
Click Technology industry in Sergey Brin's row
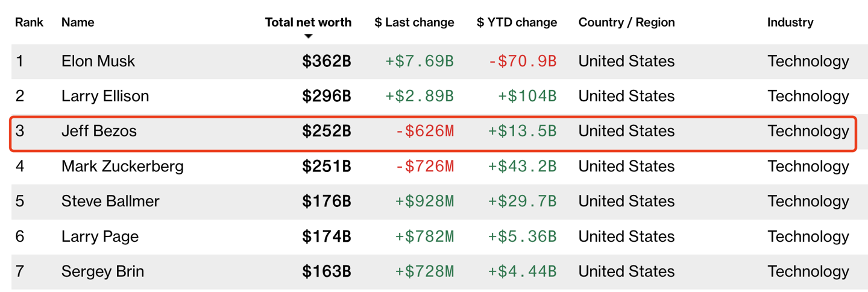point(808,271)
